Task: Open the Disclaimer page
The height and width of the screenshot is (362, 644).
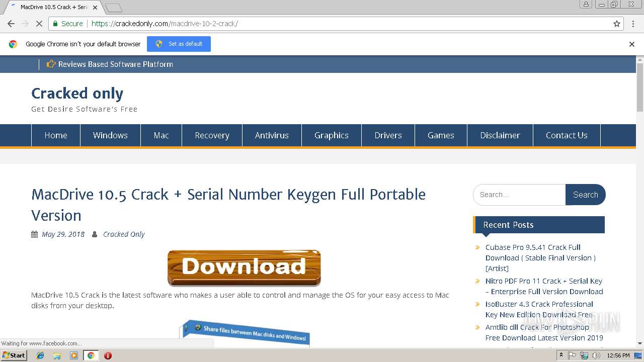Action: pyautogui.click(x=500, y=135)
